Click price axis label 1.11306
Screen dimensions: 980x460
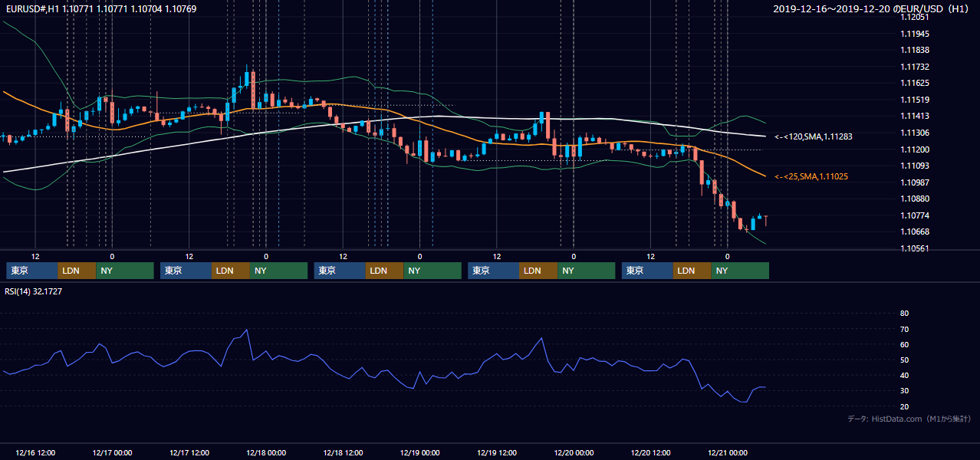(x=915, y=133)
